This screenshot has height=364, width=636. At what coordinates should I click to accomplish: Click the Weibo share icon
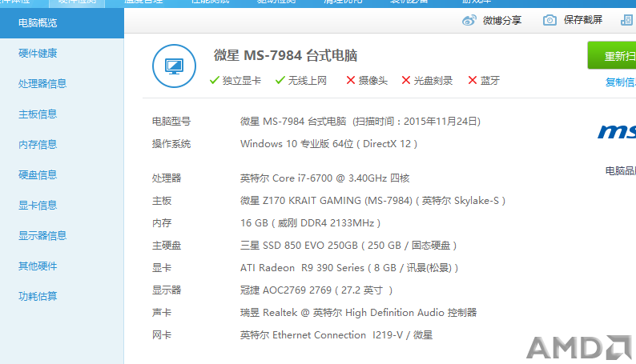pyautogui.click(x=469, y=20)
